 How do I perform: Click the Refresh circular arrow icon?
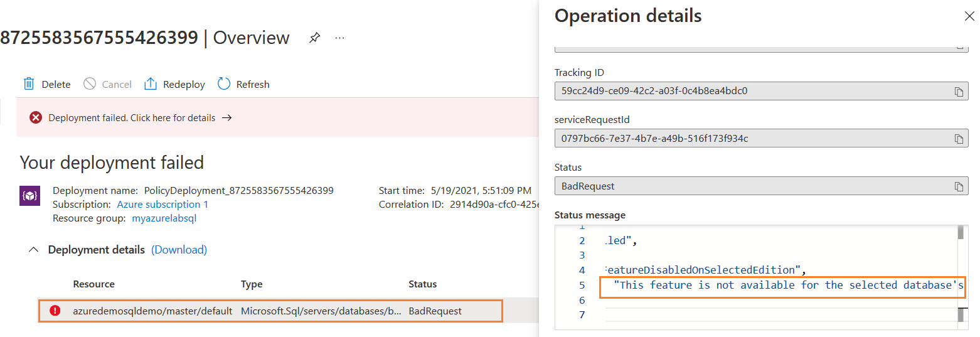coord(224,84)
